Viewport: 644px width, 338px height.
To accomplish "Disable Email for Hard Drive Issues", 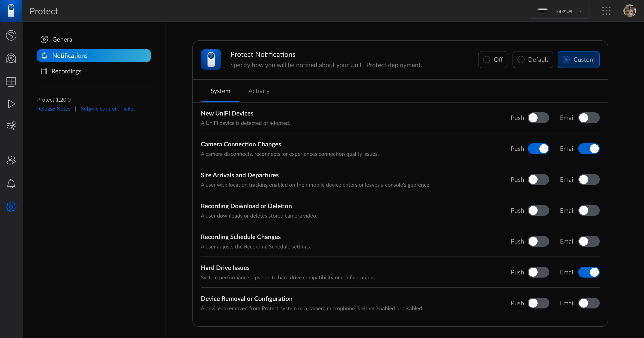I will pyautogui.click(x=589, y=272).
